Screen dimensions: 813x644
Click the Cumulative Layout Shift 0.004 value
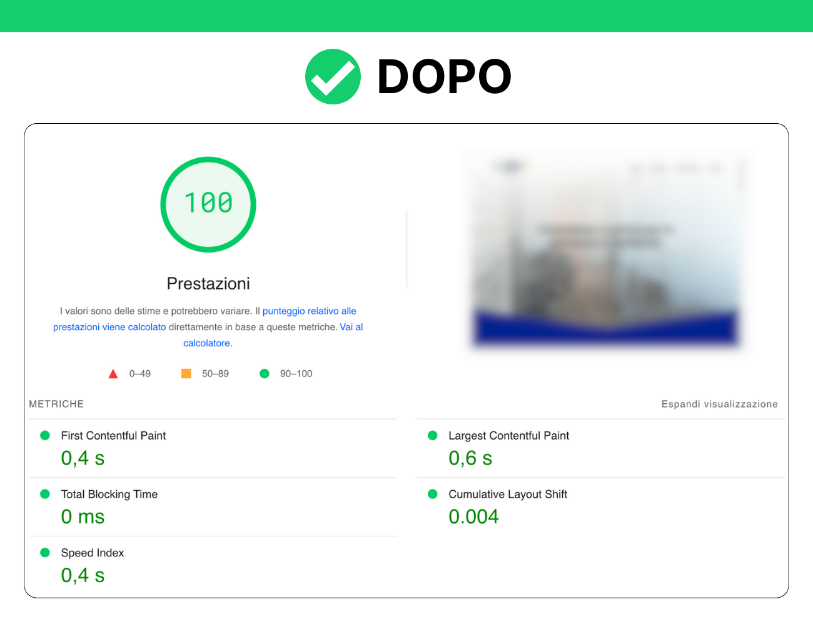click(473, 517)
